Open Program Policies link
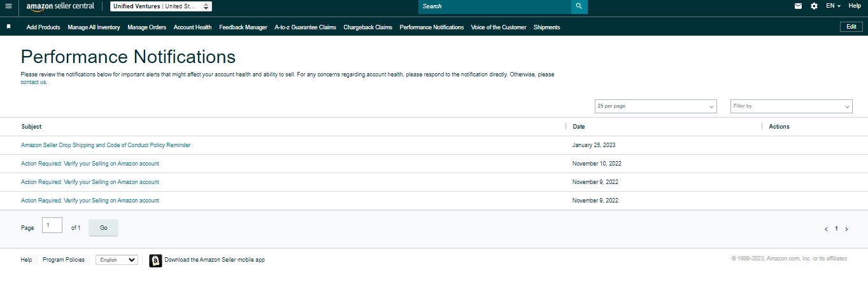Viewport: 868px width, 291px height. [x=64, y=260]
